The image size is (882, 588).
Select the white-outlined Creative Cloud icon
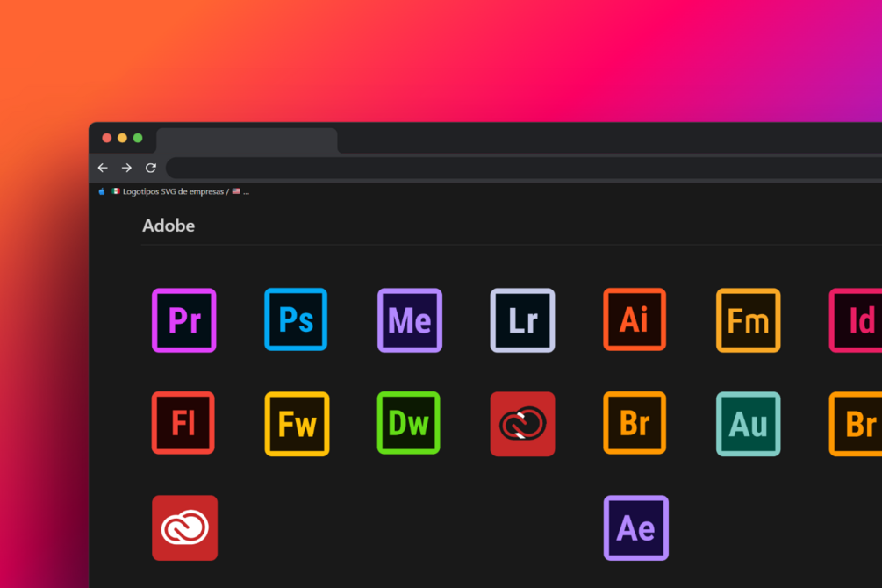[x=184, y=527]
